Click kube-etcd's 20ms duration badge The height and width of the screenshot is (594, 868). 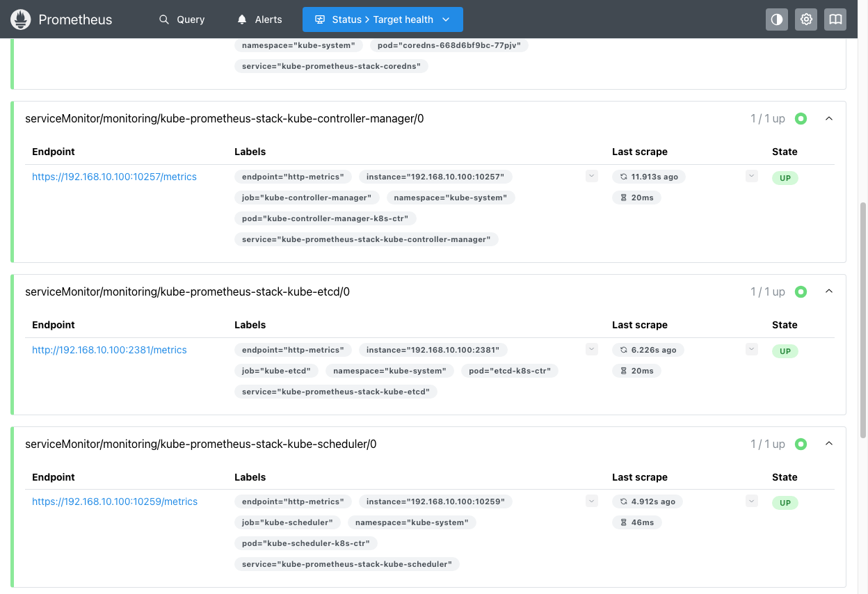[636, 371]
